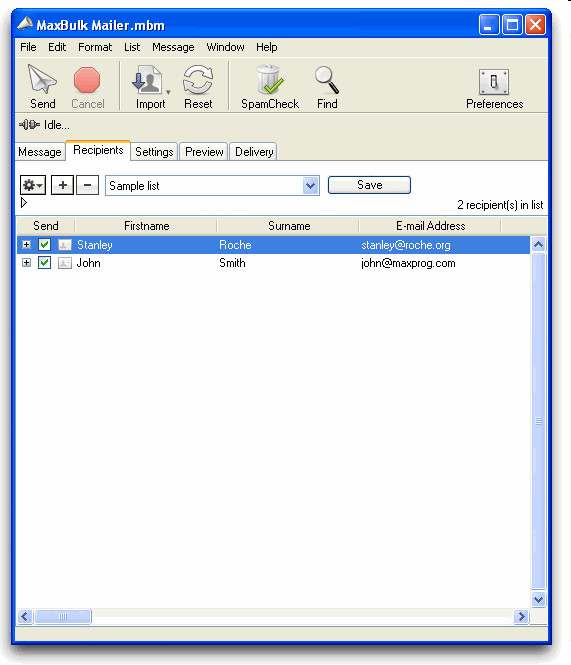Open the List menu

tap(132, 47)
